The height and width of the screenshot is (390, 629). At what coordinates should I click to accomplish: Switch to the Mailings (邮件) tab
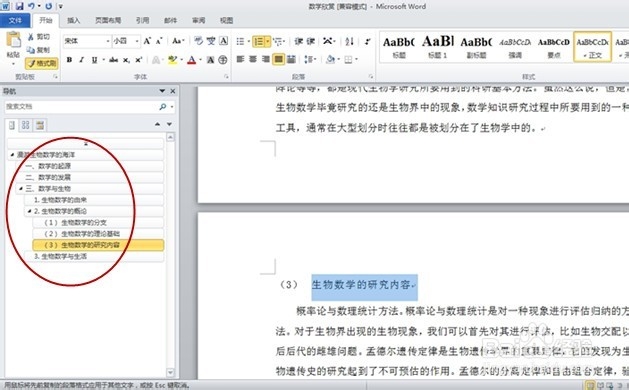[170, 20]
